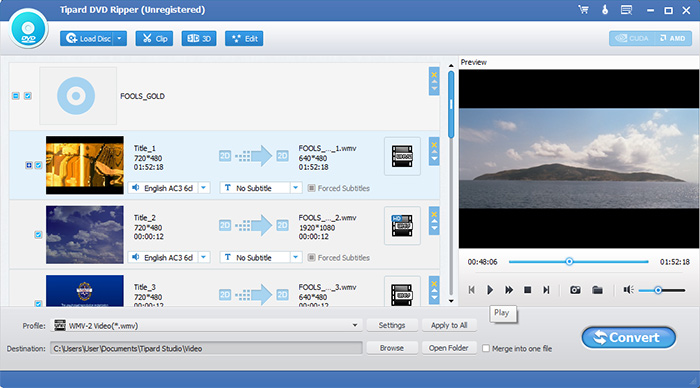
Task: Toggle Forced Subtitles for Title_2
Action: [x=312, y=257]
